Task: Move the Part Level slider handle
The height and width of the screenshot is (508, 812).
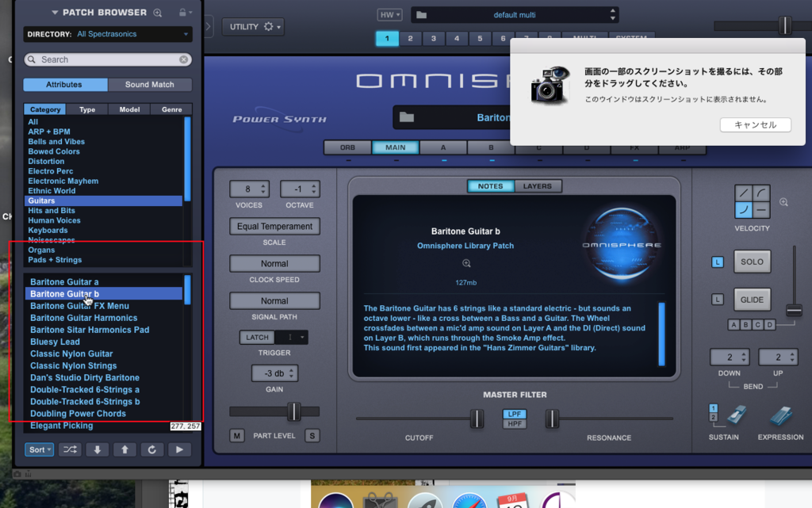Action: (x=293, y=411)
